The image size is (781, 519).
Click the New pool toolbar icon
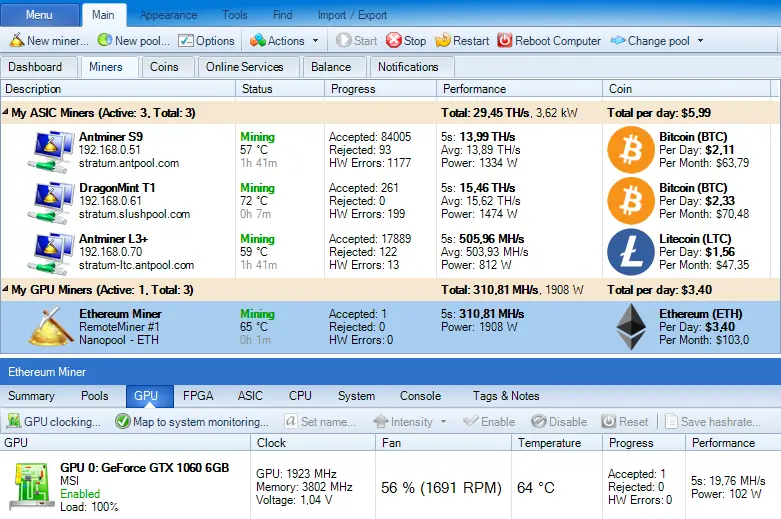pos(105,41)
